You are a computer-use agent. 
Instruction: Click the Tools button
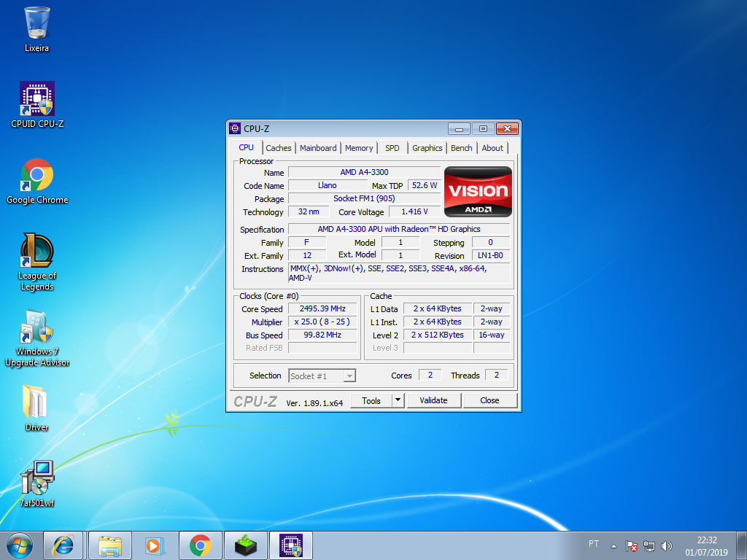371,400
